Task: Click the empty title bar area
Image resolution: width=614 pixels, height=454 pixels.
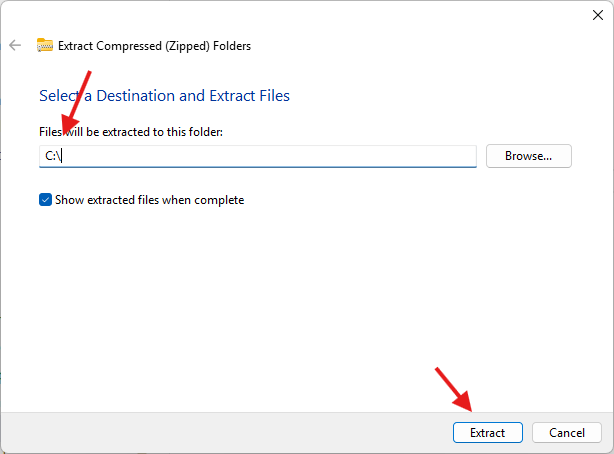Action: pyautogui.click(x=300, y=14)
